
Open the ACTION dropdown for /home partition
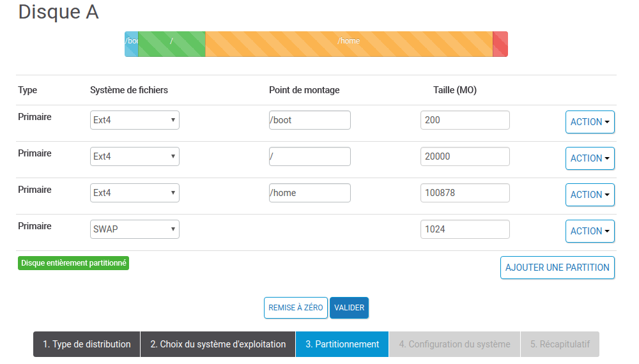click(589, 195)
